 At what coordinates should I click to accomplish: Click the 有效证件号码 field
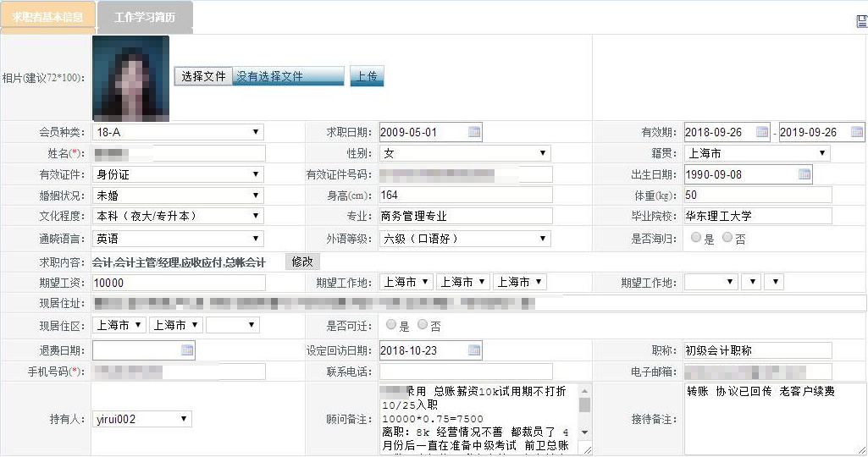pyautogui.click(x=466, y=174)
